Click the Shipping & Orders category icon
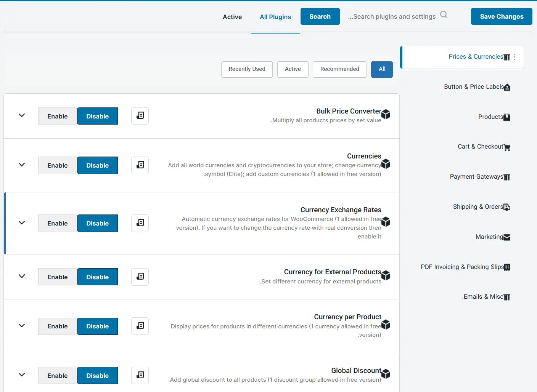This screenshot has height=392, width=537. (507, 207)
